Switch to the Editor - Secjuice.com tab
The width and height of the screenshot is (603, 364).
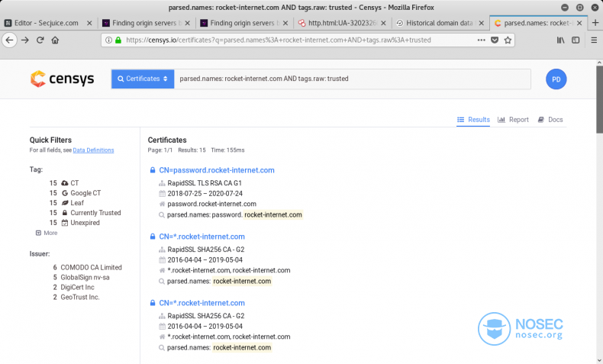(x=46, y=23)
